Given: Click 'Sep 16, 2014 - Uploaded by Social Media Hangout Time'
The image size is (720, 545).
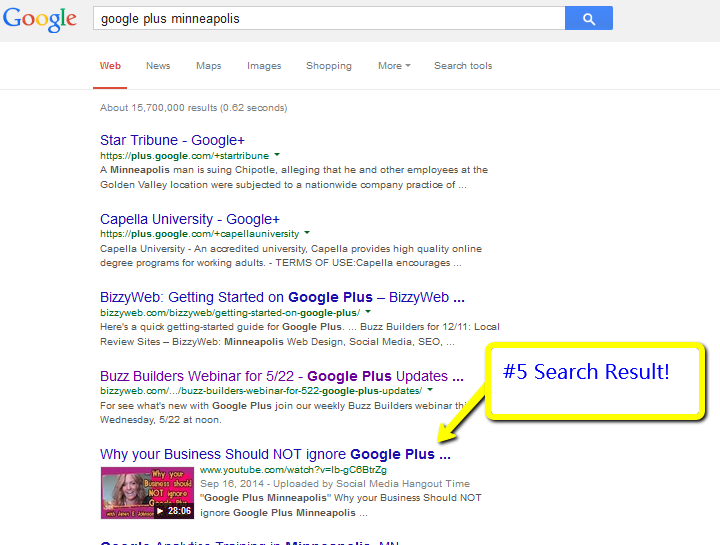Looking at the screenshot, I should tap(335, 483).
